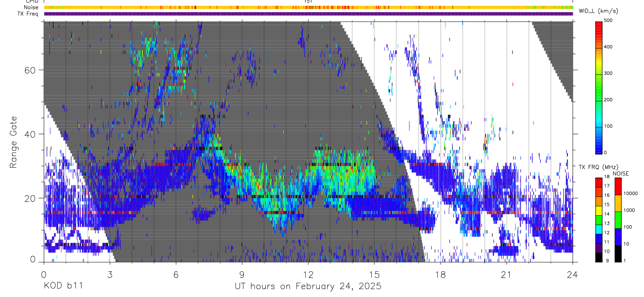Image resolution: width=644 pixels, height=297 pixels.
Task: Click the orange-yellow Noise strip along the top
Action: 308,7
